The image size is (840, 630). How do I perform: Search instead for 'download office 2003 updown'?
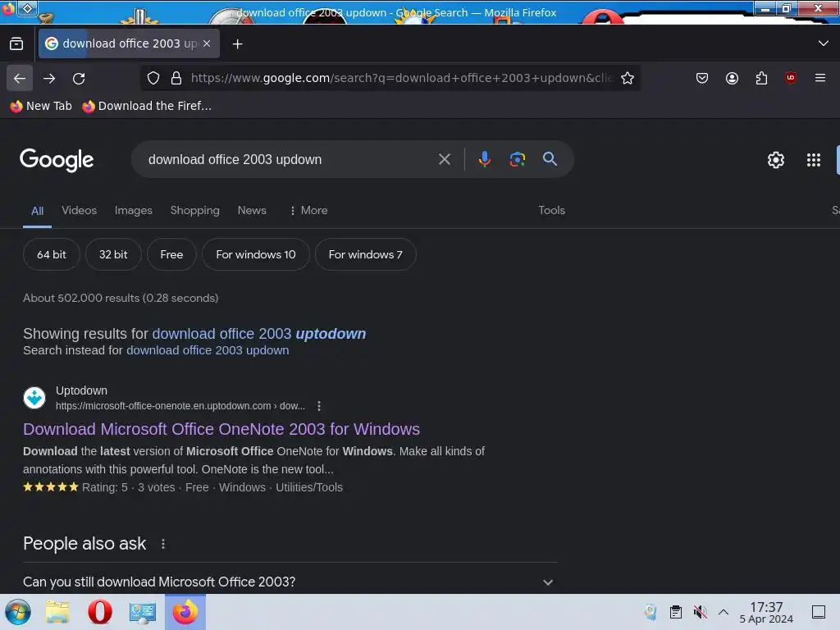click(x=208, y=350)
